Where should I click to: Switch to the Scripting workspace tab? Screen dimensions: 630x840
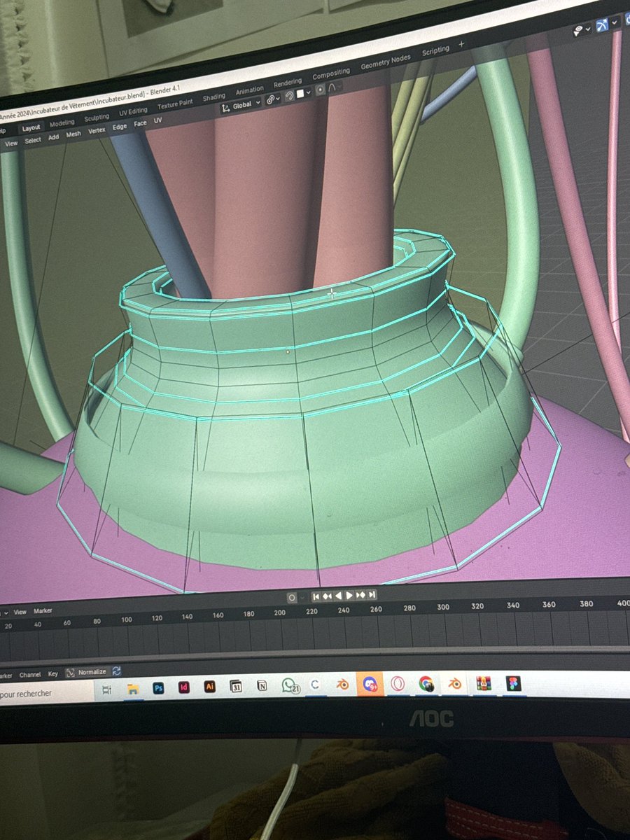[x=435, y=52]
